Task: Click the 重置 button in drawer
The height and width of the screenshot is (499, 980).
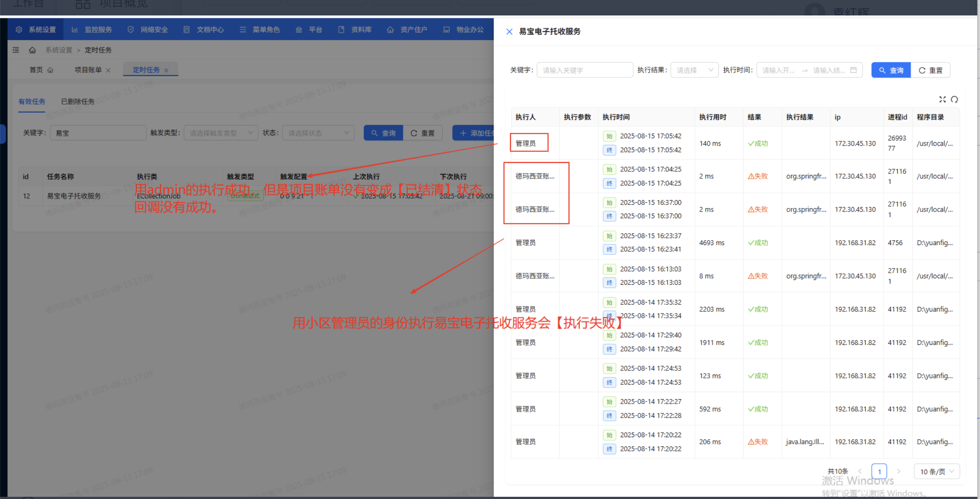Action: coord(931,70)
